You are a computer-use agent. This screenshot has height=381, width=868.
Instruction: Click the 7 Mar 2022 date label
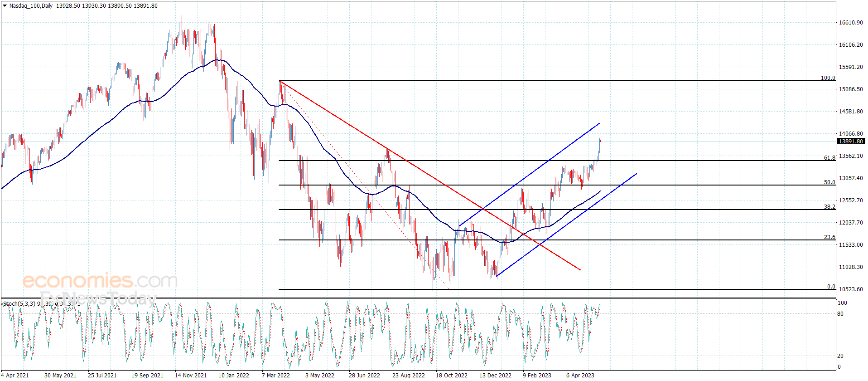276,375
